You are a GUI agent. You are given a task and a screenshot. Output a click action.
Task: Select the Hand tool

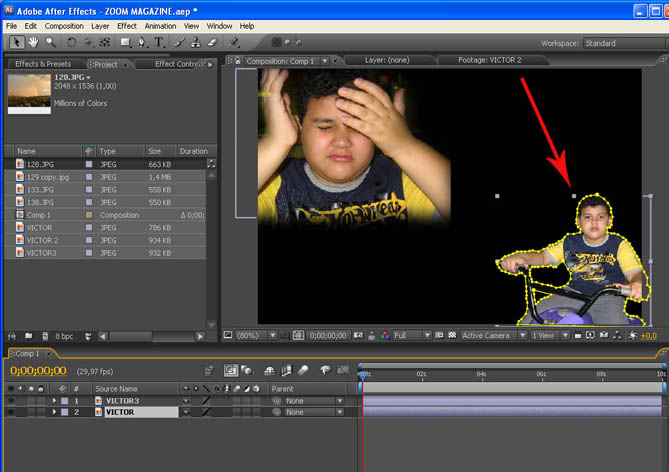coord(33,43)
